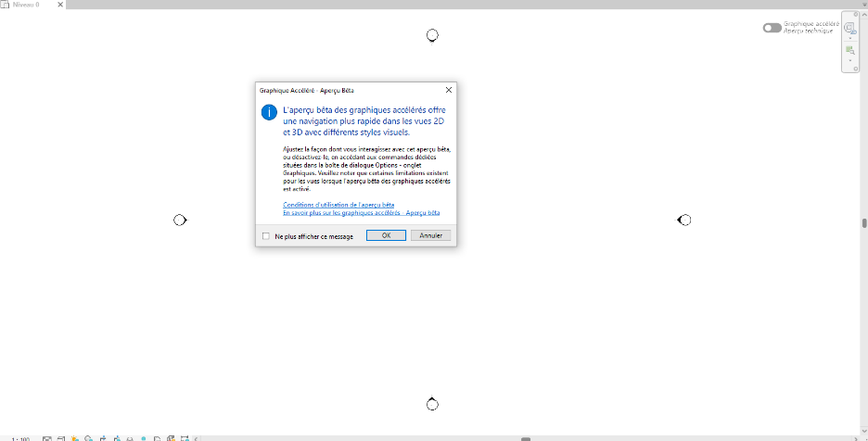
Task: Toggle Reveal Hidden Elements light bulb icon
Action: [144, 439]
